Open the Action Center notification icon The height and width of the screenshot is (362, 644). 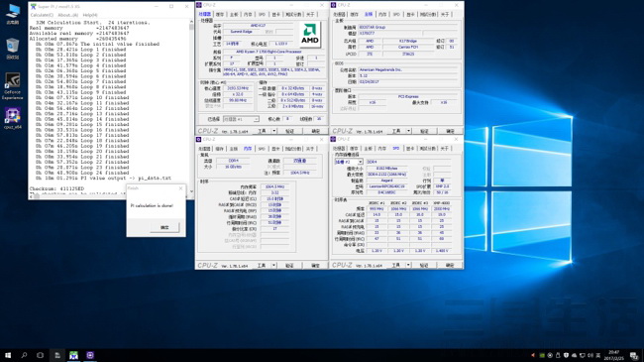click(634, 355)
